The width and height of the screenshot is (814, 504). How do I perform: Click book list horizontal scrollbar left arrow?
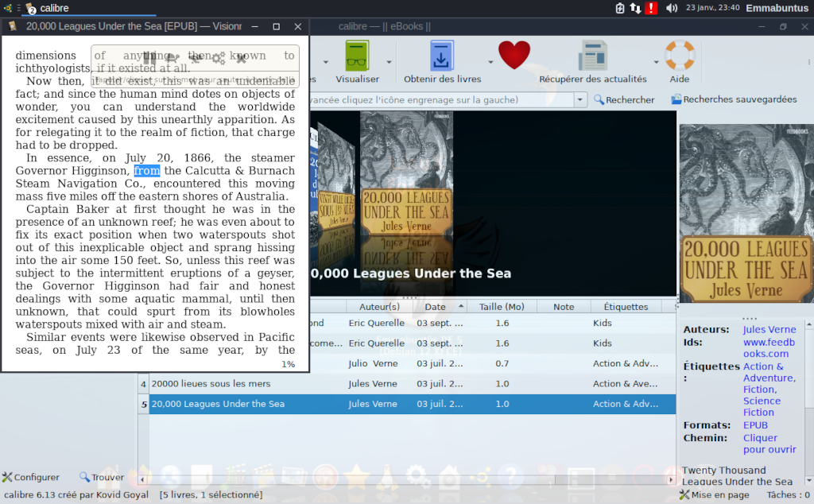pyautogui.click(x=143, y=479)
